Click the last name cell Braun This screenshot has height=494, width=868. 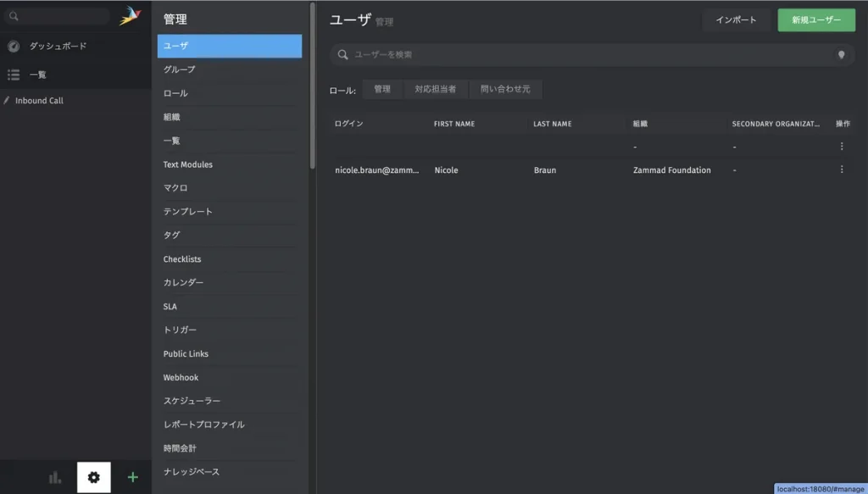(545, 170)
